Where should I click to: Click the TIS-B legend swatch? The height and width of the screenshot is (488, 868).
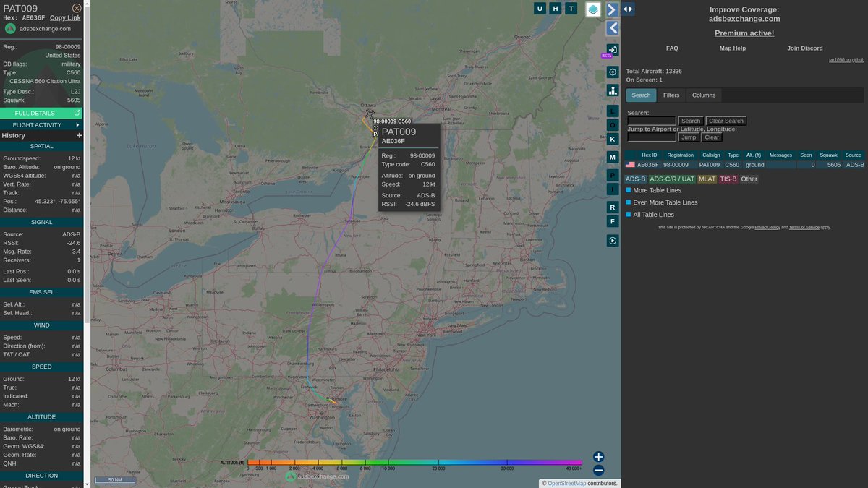(x=728, y=179)
